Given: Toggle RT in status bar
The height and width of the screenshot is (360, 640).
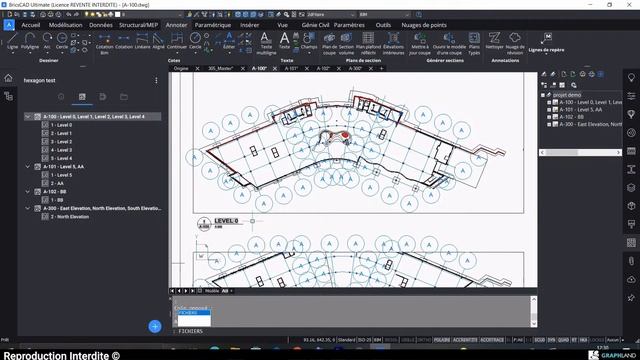Looking at the screenshot, I should (x=574, y=340).
